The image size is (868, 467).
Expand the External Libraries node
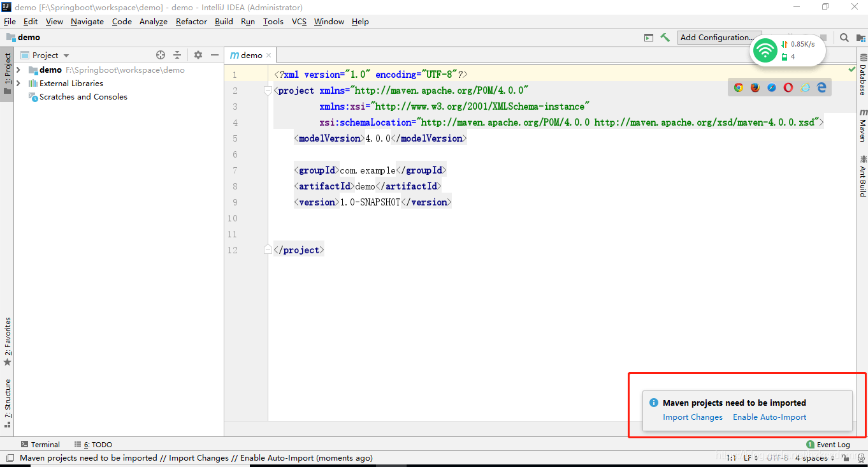pyautogui.click(x=18, y=84)
